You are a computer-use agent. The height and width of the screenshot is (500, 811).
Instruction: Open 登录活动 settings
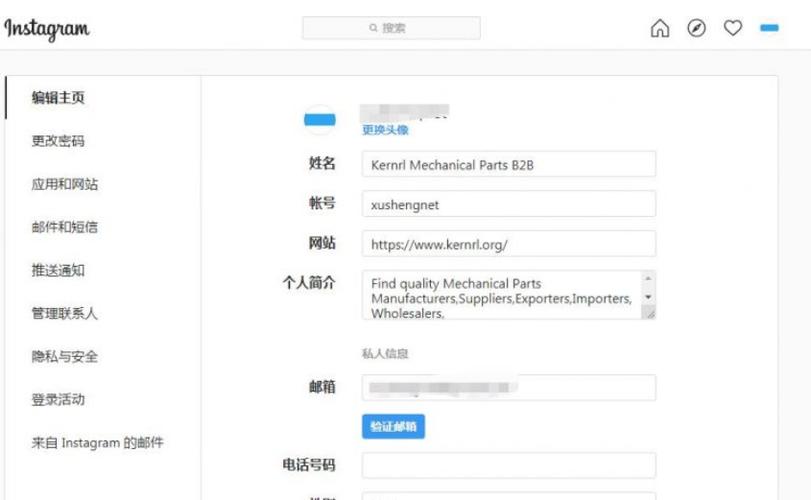(58, 399)
